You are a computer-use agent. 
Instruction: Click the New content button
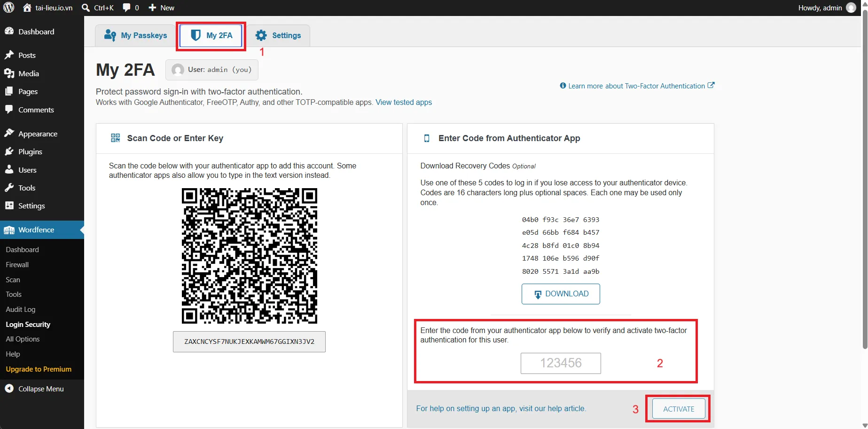click(x=161, y=8)
